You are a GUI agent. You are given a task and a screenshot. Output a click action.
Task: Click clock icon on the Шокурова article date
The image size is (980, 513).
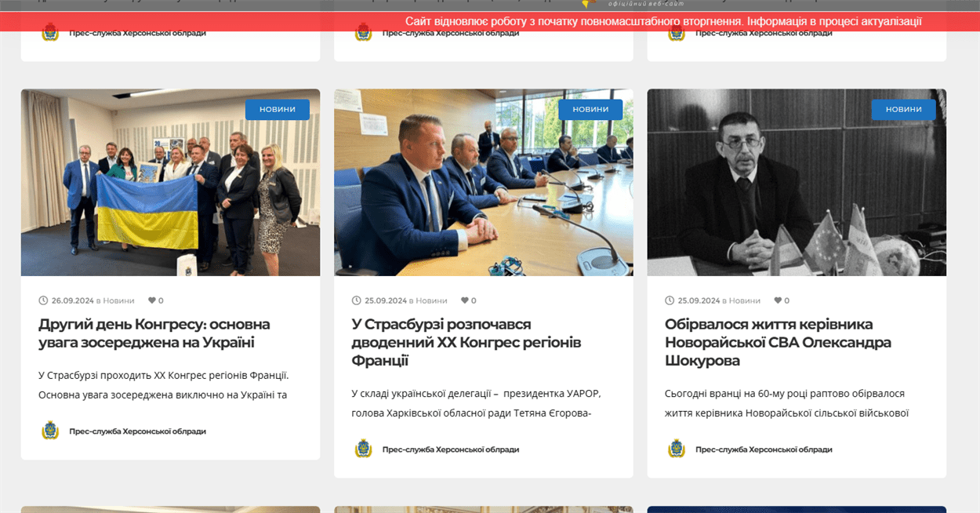[x=670, y=300]
